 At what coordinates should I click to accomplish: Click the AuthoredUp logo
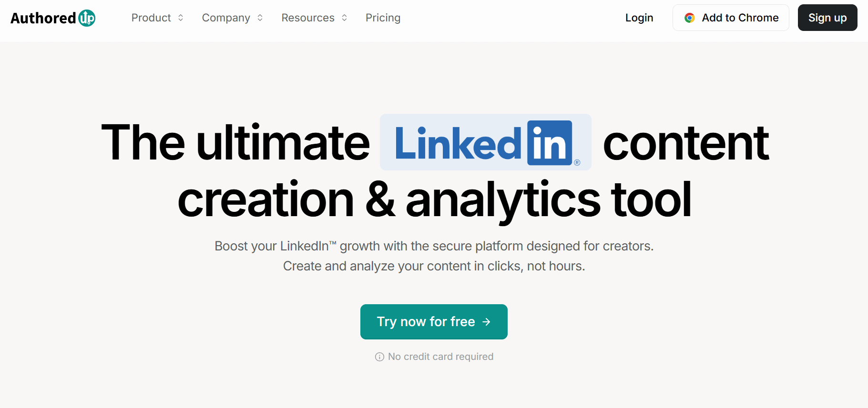tap(53, 18)
